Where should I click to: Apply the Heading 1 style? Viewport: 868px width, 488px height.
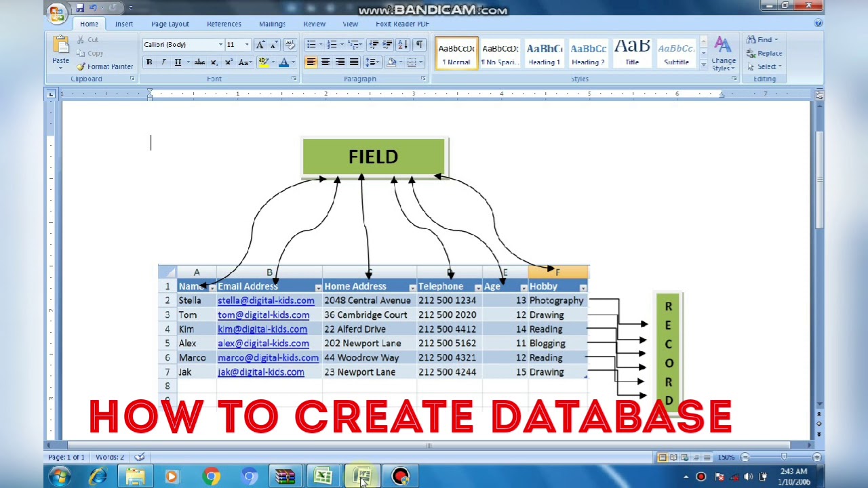tap(545, 53)
